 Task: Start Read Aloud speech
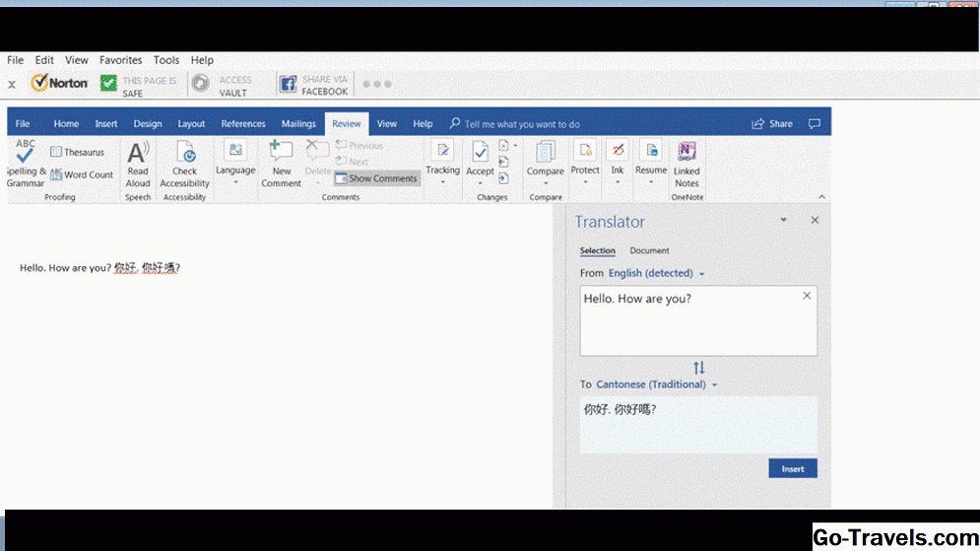pyautogui.click(x=138, y=164)
